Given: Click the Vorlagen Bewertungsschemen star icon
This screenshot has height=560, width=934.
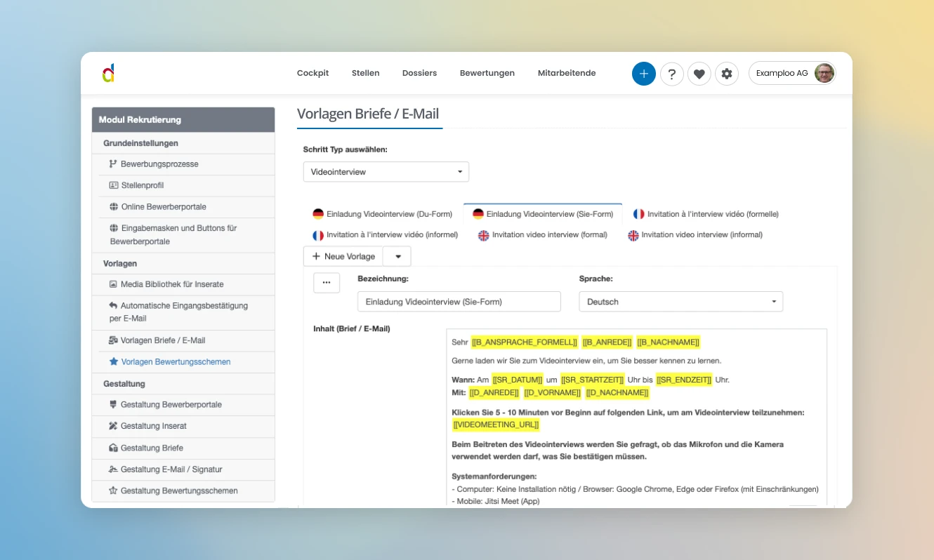Looking at the screenshot, I should pyautogui.click(x=114, y=362).
